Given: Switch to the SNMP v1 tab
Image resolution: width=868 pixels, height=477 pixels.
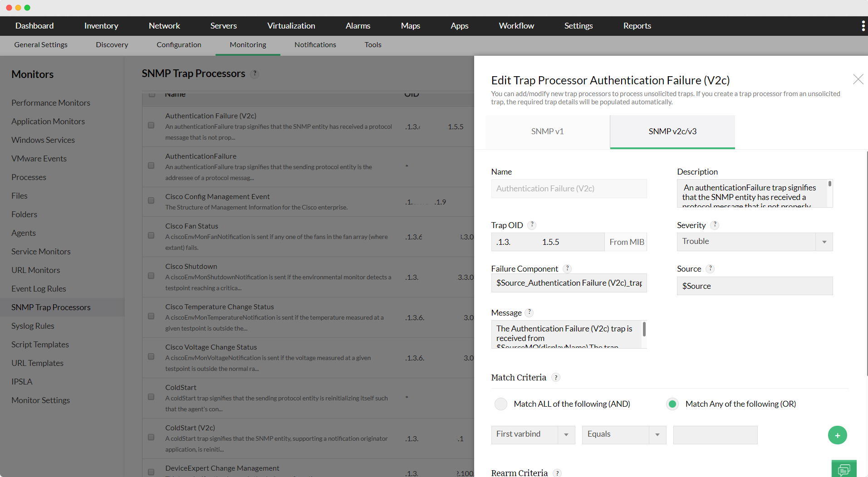Looking at the screenshot, I should click(547, 131).
